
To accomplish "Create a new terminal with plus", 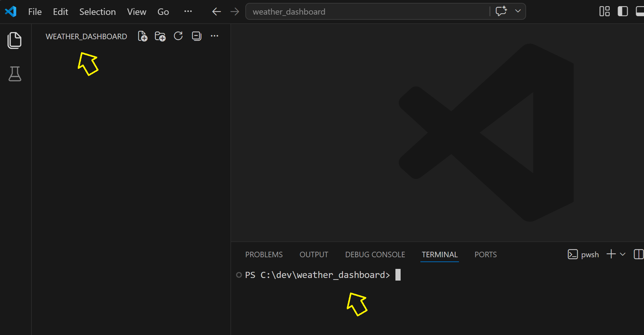I will click(x=611, y=254).
